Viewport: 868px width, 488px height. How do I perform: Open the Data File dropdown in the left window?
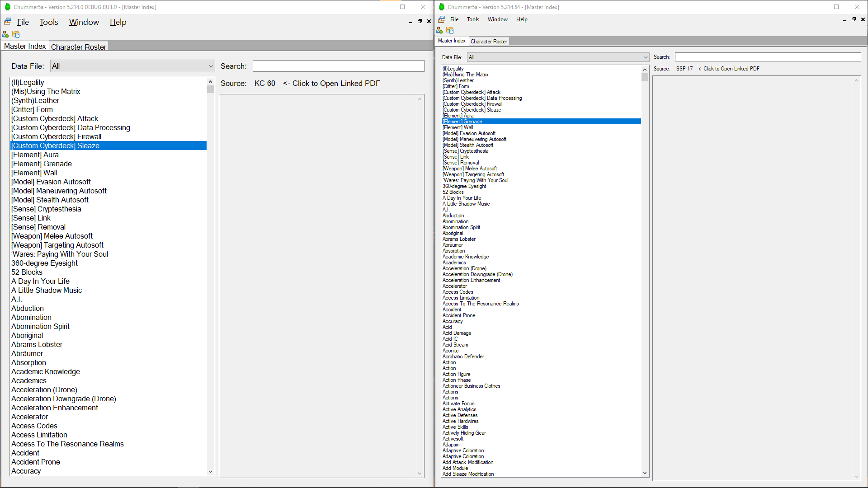point(131,66)
